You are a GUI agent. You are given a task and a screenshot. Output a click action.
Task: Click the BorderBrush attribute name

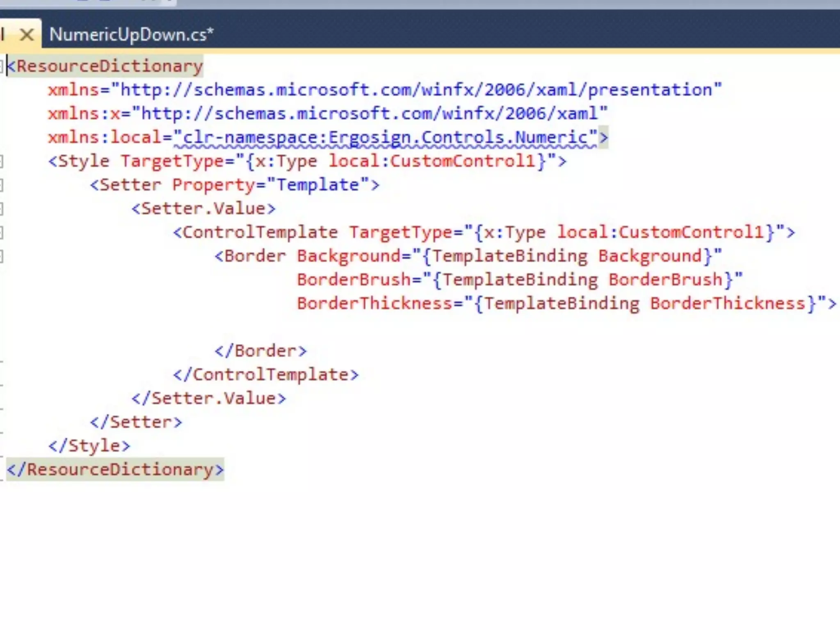click(354, 280)
